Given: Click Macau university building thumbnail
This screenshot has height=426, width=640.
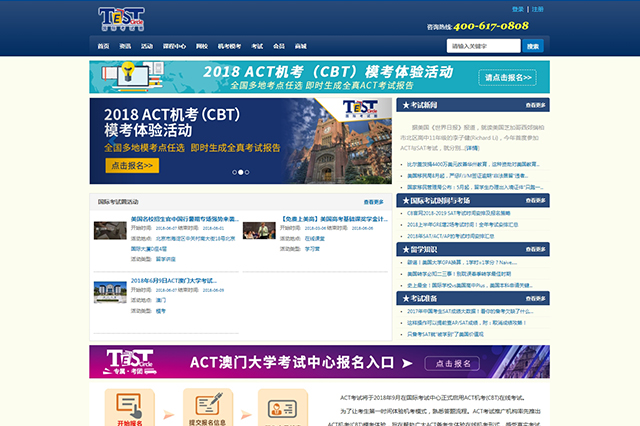Looking at the screenshot, I should tap(110, 292).
